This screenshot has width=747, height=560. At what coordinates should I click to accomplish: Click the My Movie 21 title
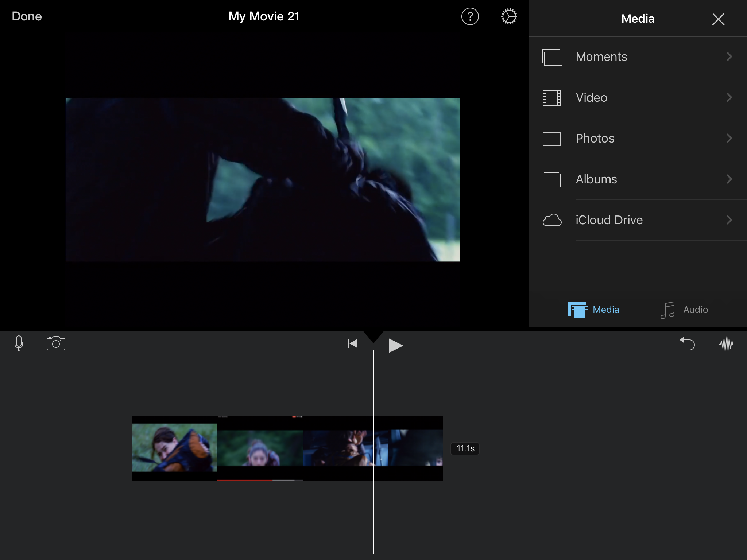point(264,16)
